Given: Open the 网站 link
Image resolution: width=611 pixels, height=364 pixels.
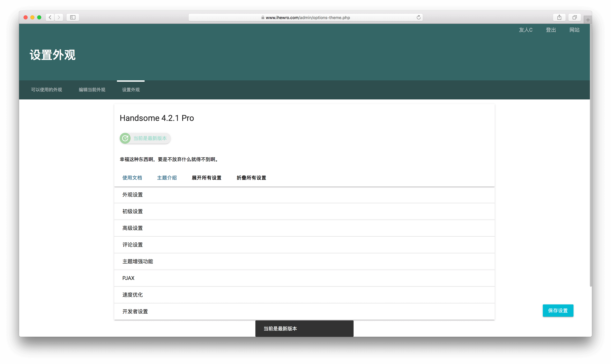Looking at the screenshot, I should coord(574,30).
